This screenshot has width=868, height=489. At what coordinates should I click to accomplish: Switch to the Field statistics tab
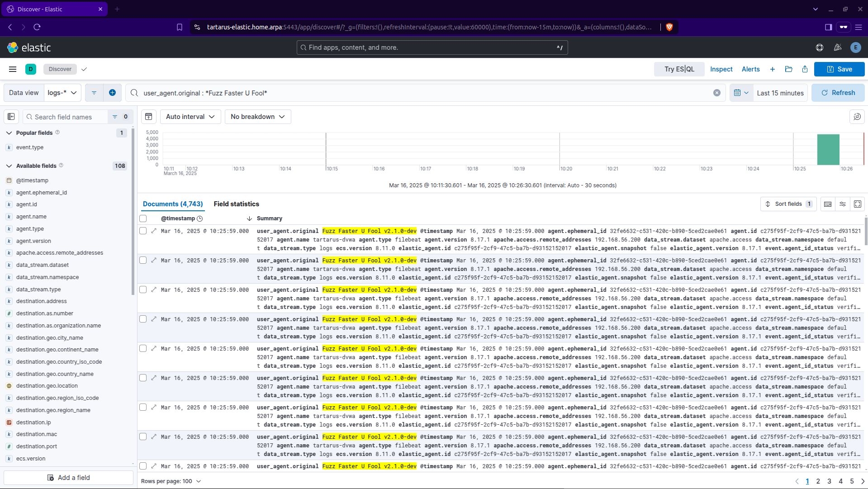point(236,204)
